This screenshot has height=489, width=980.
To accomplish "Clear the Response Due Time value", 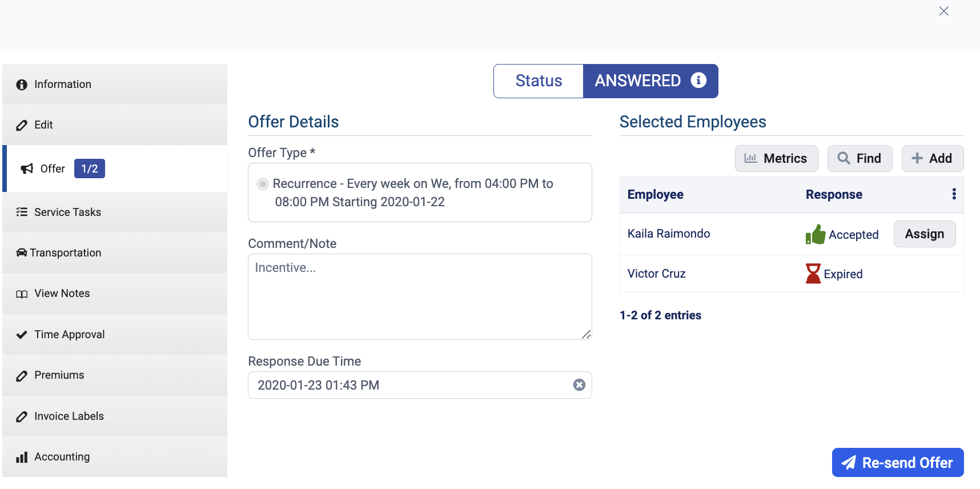I will point(579,385).
